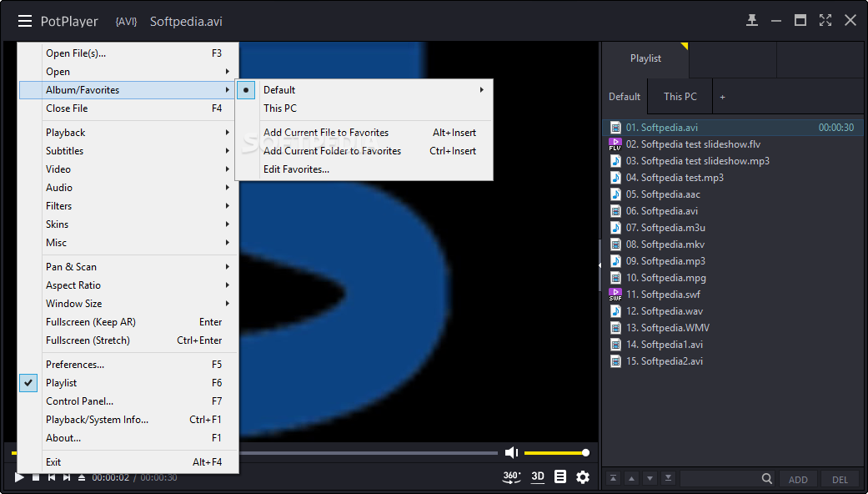
Task: Jump to the next track
Action: pos(67,477)
